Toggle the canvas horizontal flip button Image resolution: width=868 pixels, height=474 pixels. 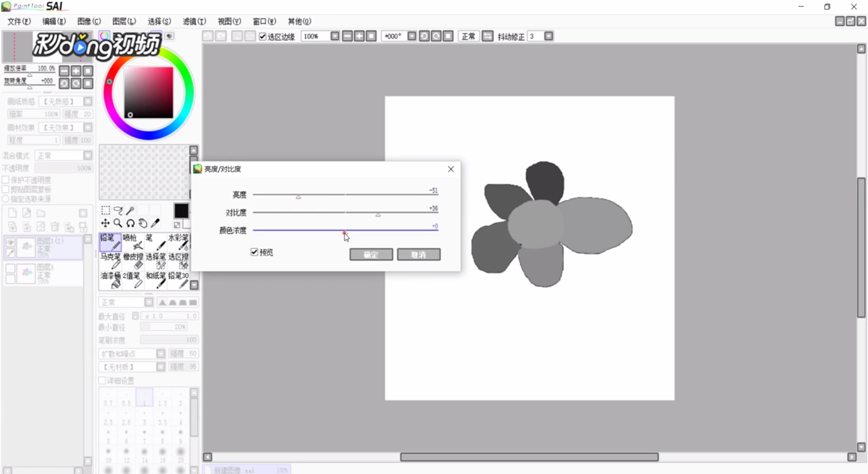pyautogui.click(x=487, y=36)
